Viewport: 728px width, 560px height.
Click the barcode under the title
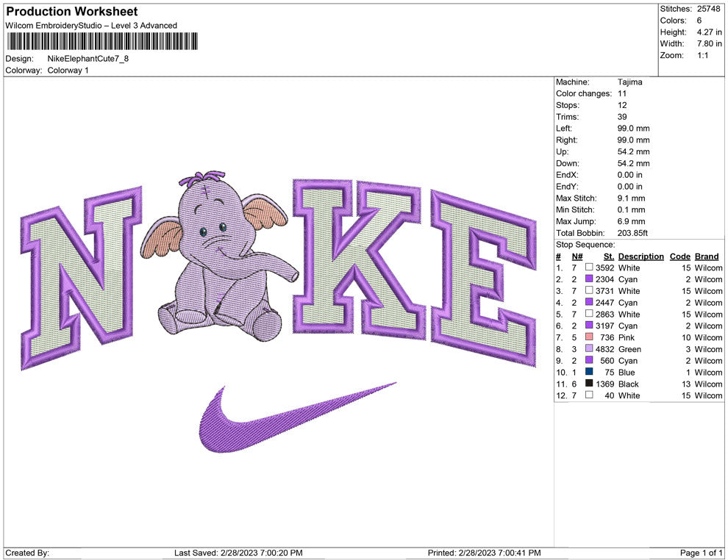(x=102, y=41)
